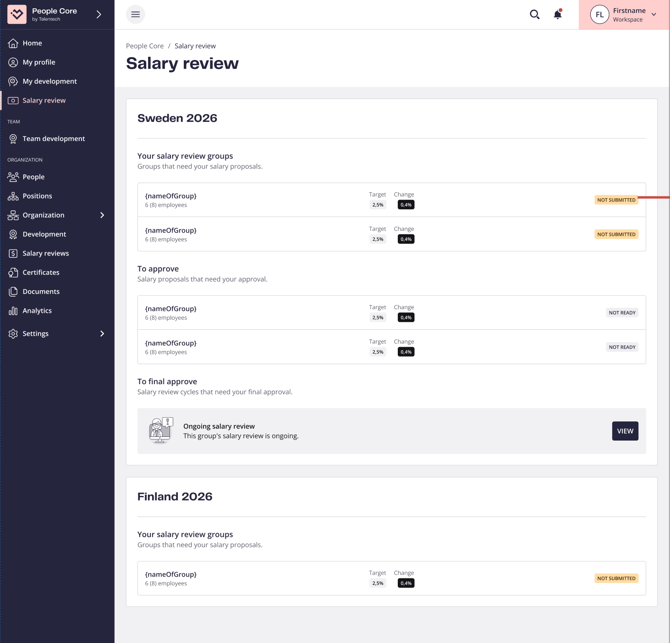Open Salary reviews in the sidebar
Screen dimensions: 670x643
coord(45,253)
